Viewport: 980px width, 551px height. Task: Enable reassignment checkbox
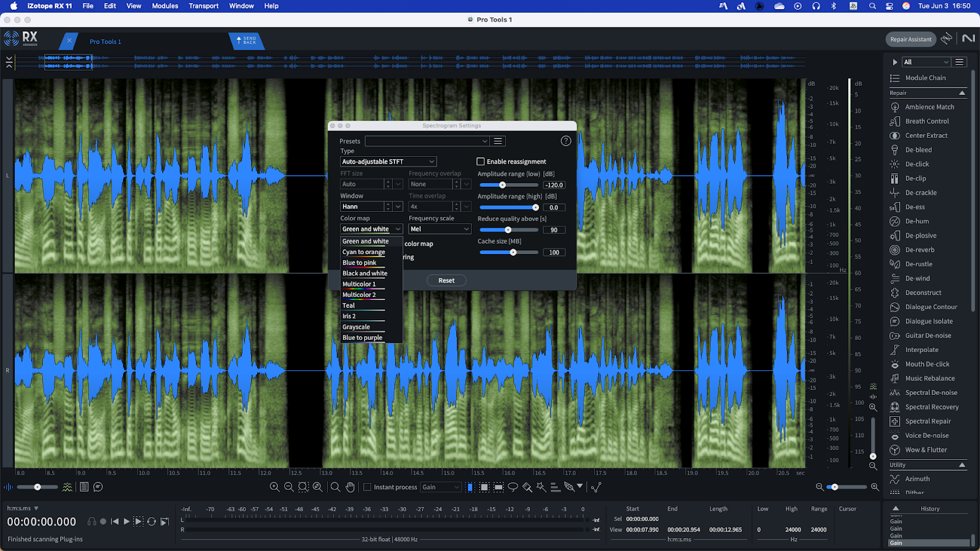pyautogui.click(x=481, y=162)
